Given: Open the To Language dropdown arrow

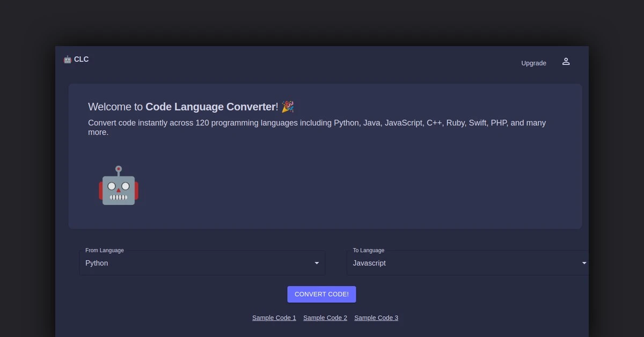Looking at the screenshot, I should [x=583, y=263].
